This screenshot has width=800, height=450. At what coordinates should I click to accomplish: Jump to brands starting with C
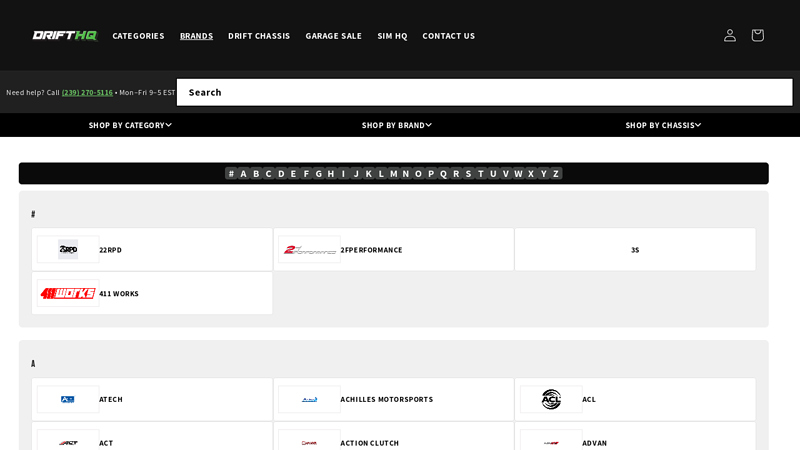pos(268,173)
